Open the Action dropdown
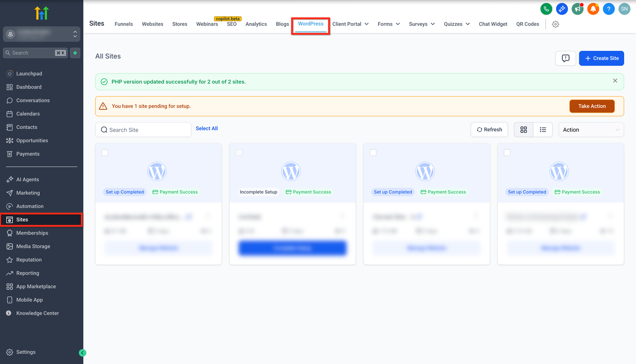 pos(591,130)
